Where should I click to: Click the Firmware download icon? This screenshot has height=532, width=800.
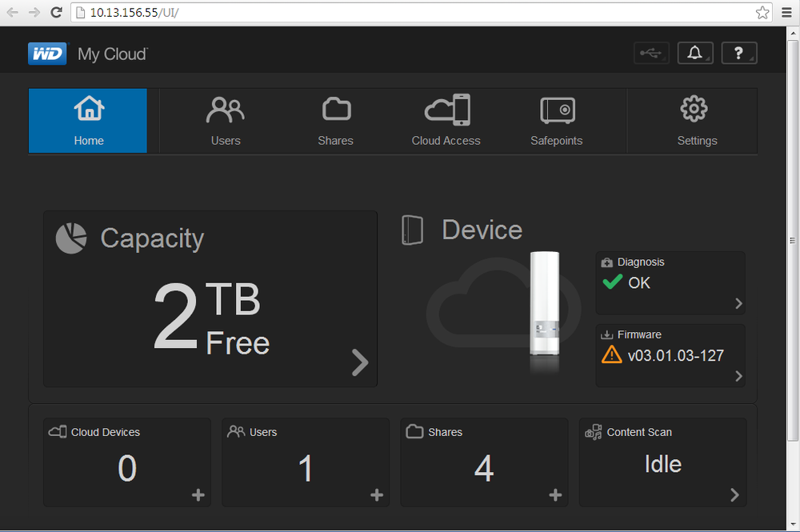coord(606,335)
